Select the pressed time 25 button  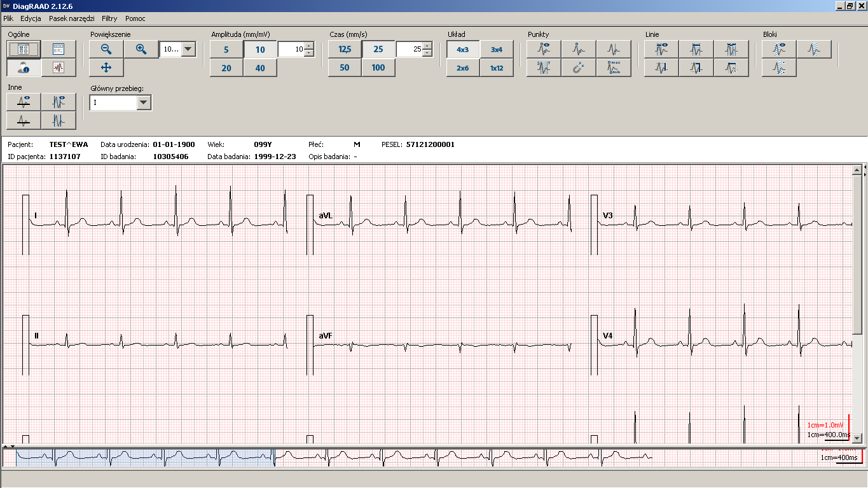[x=378, y=50]
